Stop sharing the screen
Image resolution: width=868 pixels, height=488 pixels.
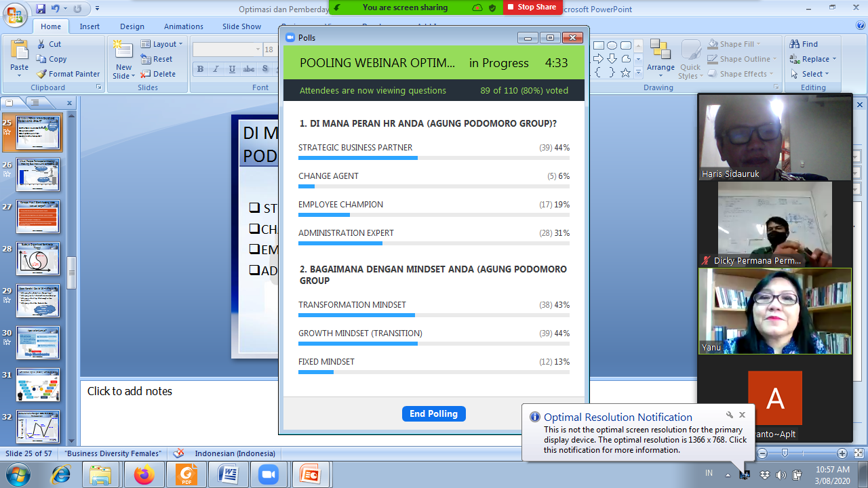tap(532, 7)
